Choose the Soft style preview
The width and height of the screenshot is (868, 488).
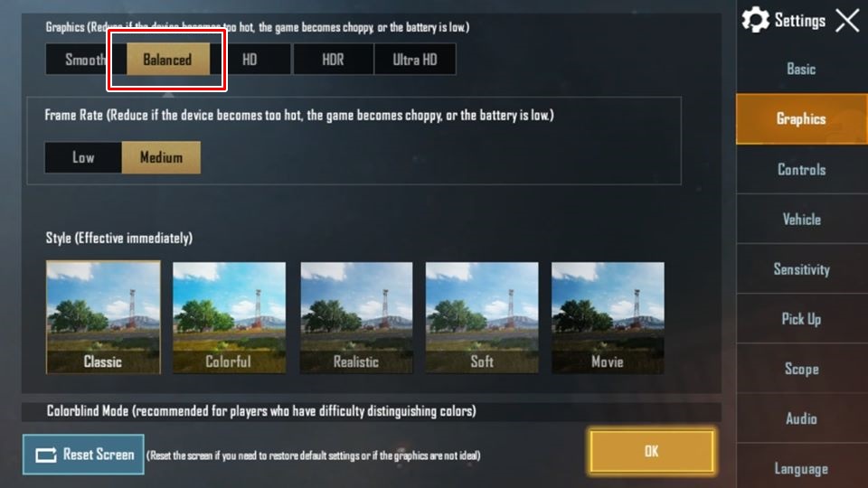click(482, 317)
